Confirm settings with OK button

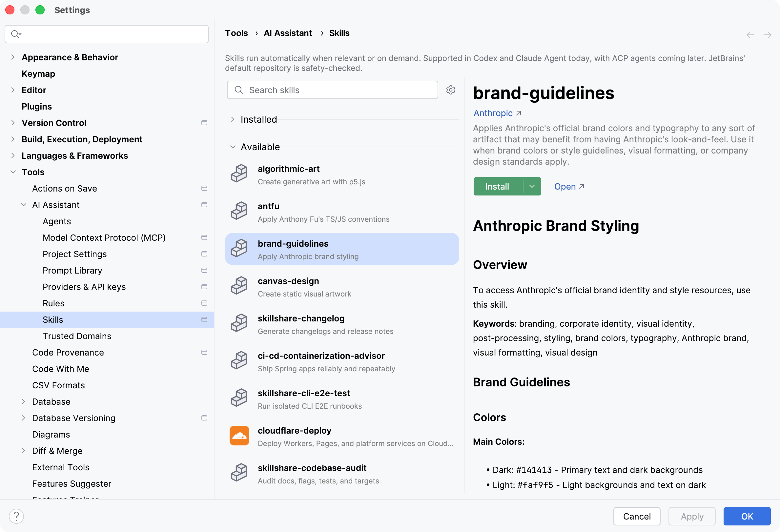coord(747,516)
